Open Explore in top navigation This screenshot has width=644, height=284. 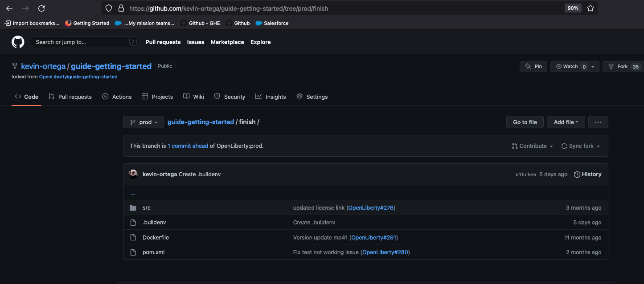tap(261, 42)
